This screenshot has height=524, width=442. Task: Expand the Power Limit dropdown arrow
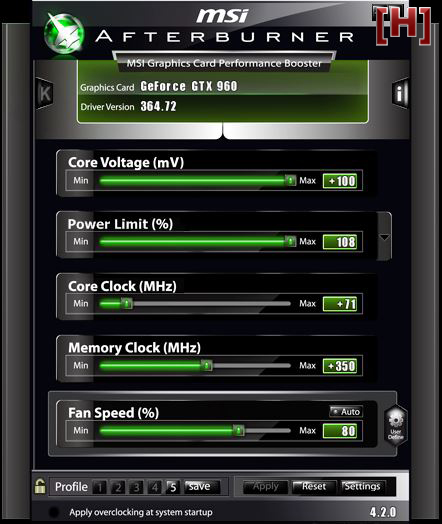[385, 237]
